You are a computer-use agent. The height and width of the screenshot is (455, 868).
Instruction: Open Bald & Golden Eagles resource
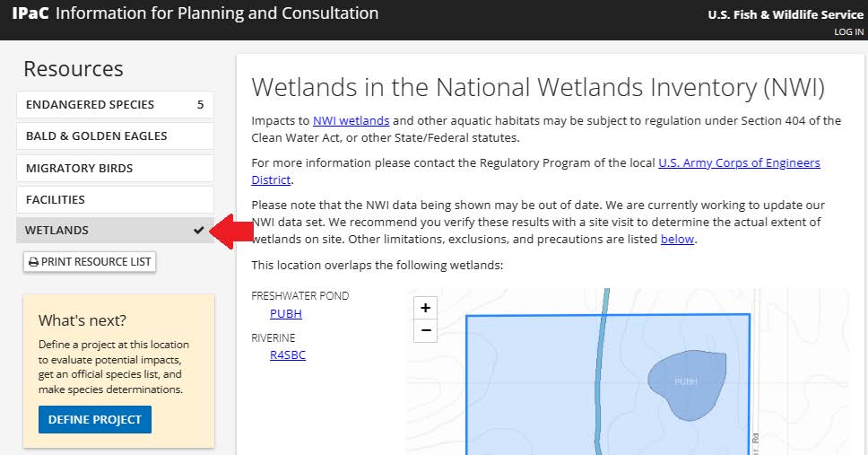115,136
